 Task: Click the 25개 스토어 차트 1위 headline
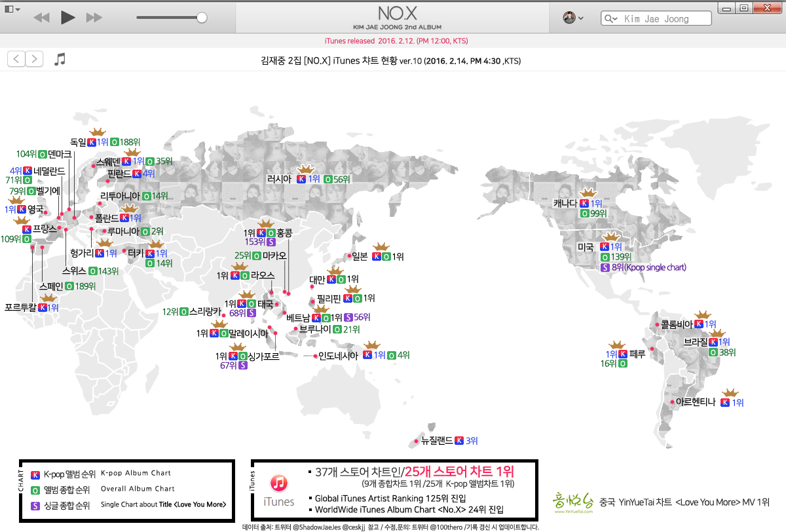458,472
